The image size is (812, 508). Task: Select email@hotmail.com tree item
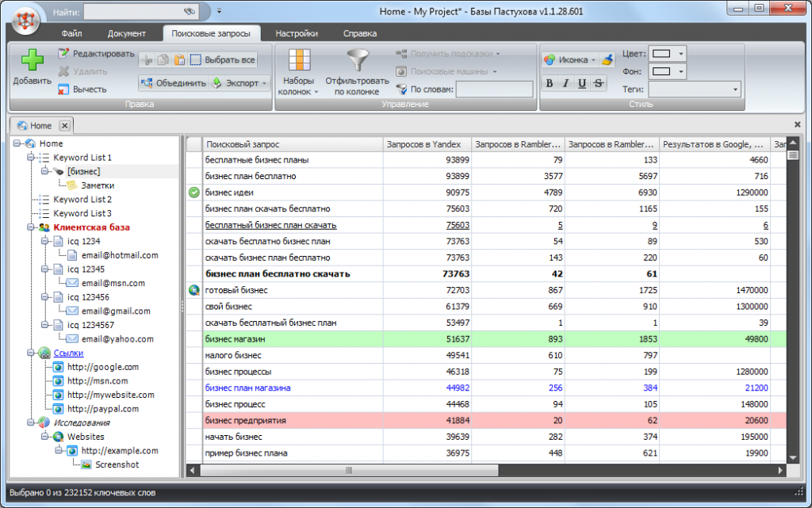coord(120,255)
